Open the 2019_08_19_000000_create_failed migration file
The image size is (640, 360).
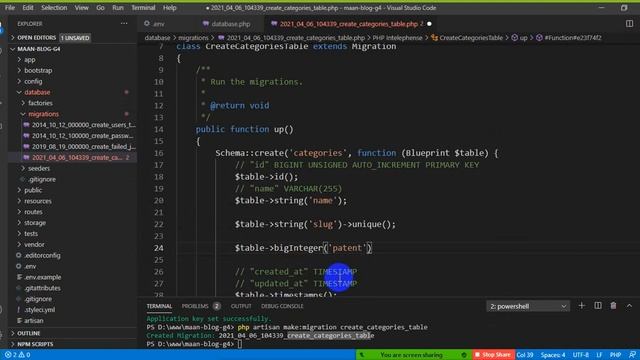[84, 147]
